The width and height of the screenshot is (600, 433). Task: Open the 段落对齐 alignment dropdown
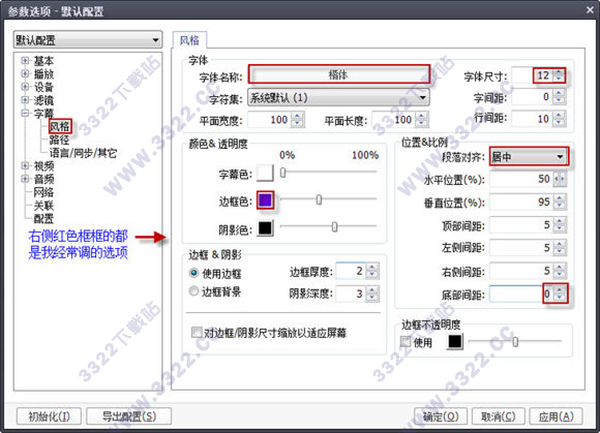click(529, 156)
